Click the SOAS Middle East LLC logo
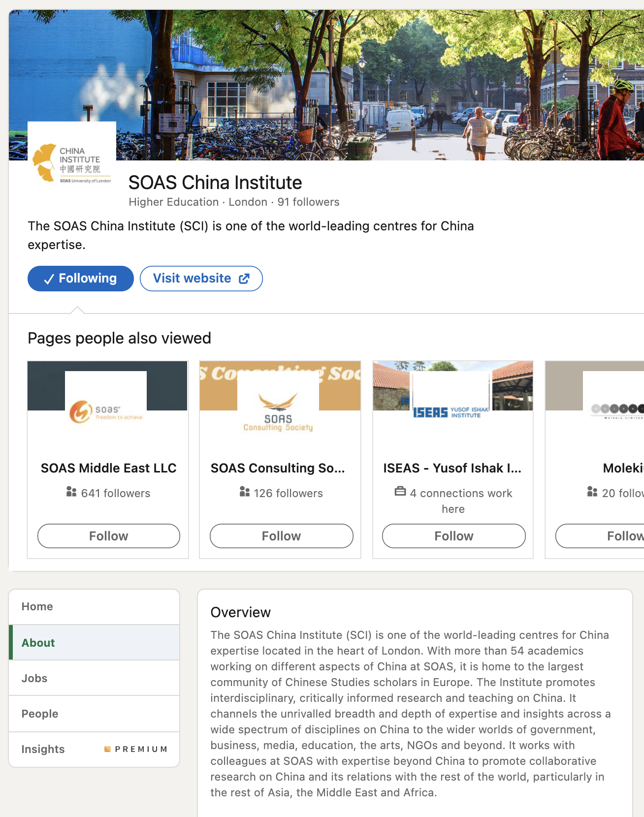644x817 pixels. point(106,411)
